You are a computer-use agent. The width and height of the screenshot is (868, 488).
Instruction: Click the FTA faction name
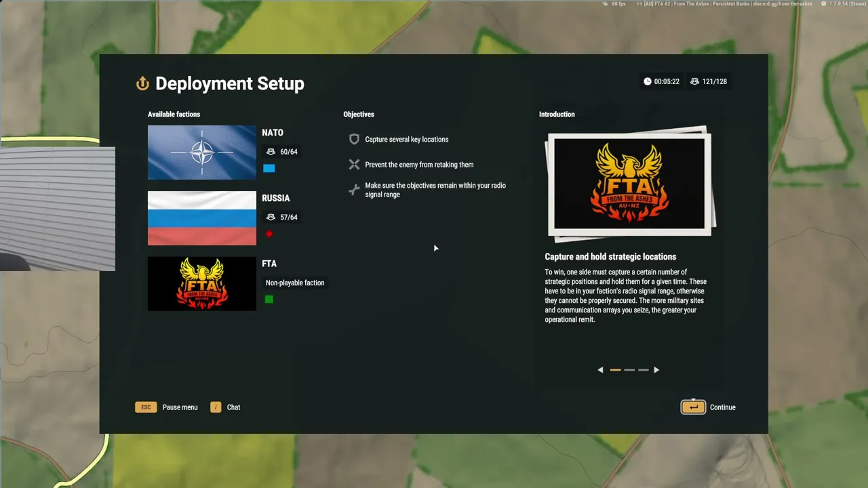click(x=269, y=264)
